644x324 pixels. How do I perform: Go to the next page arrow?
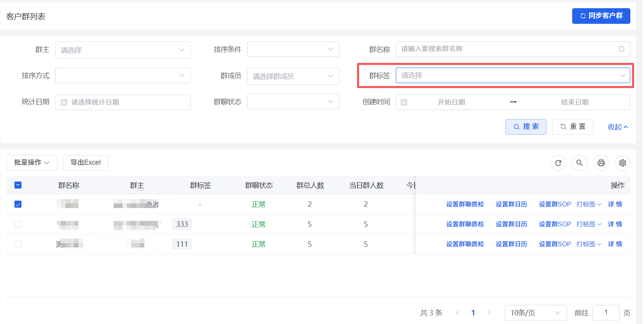[x=489, y=313]
